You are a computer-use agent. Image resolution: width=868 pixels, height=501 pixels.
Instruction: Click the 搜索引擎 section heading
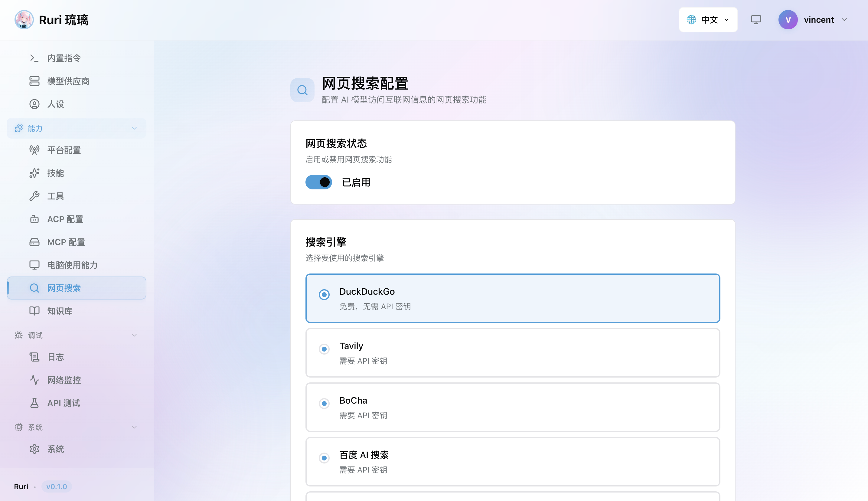coord(326,242)
